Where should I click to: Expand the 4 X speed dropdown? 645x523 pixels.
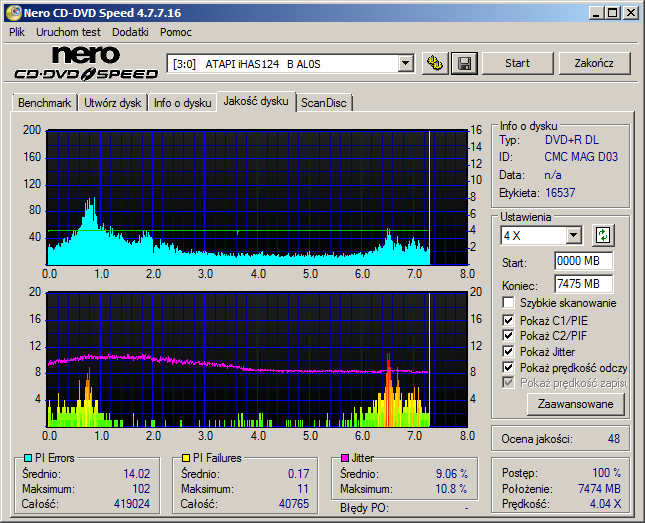tap(573, 236)
